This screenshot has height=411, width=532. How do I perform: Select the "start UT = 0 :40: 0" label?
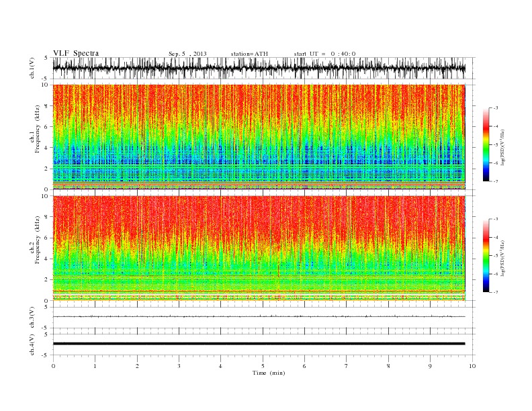(324, 54)
